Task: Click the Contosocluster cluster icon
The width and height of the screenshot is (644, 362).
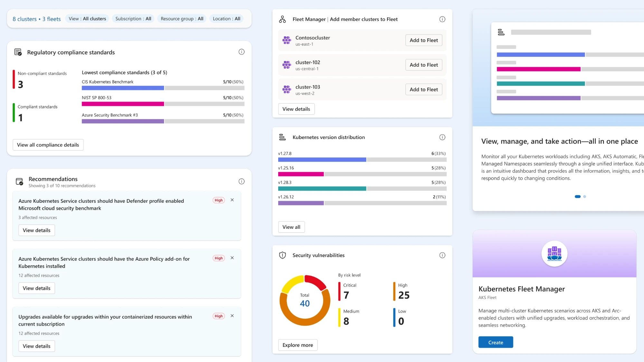Action: click(x=287, y=40)
